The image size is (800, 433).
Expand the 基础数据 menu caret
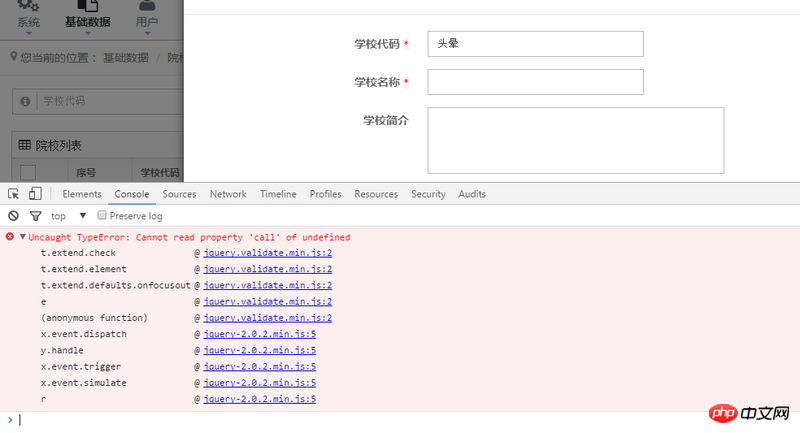tap(88, 34)
